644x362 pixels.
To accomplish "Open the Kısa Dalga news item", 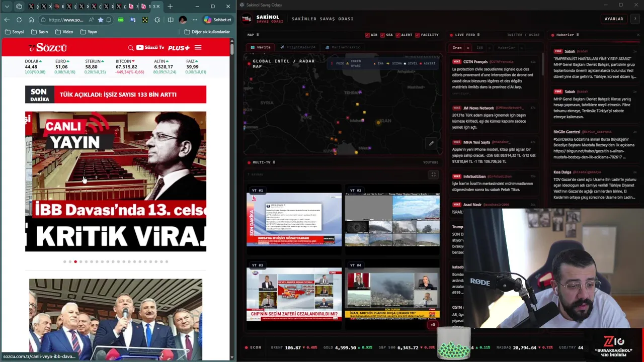I will click(595, 185).
